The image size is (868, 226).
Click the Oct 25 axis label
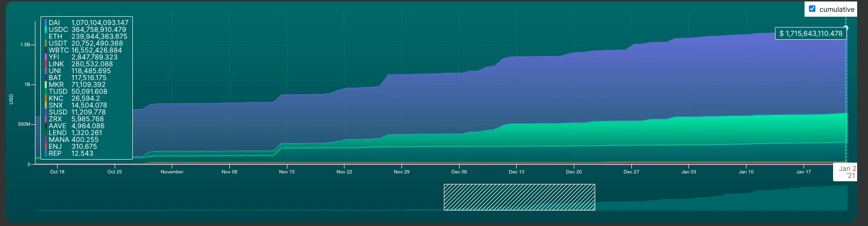coord(115,172)
